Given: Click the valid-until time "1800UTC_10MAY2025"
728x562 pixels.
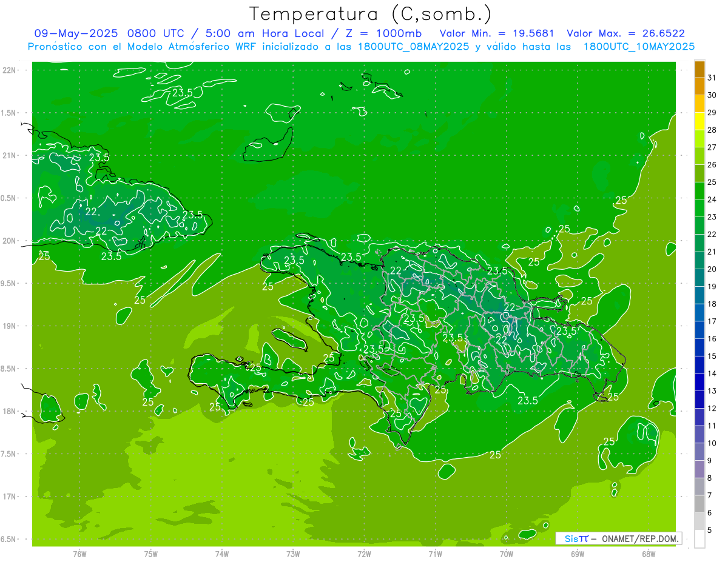Looking at the screenshot, I should coord(639,47).
